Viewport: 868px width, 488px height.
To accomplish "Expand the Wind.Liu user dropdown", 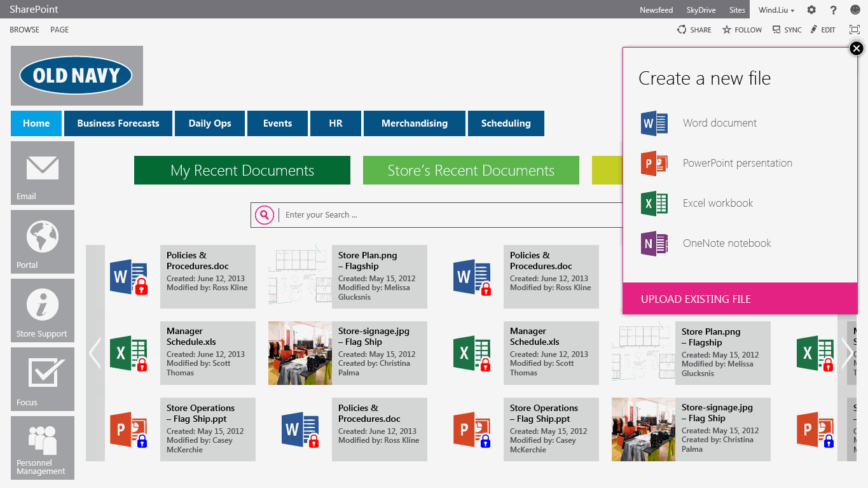I will click(776, 10).
